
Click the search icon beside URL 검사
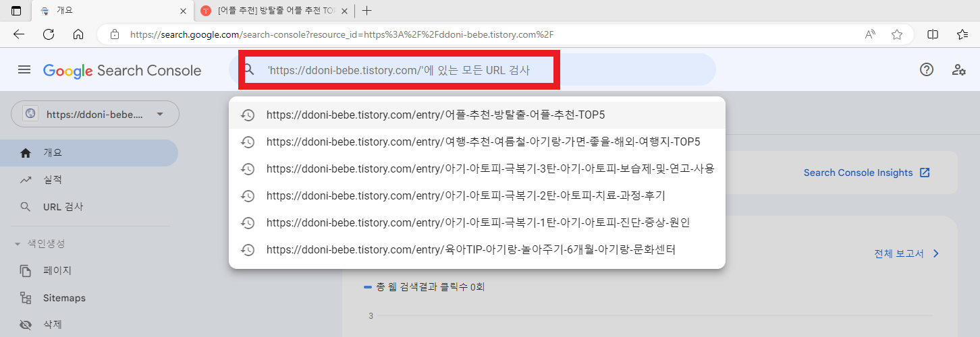[26, 207]
